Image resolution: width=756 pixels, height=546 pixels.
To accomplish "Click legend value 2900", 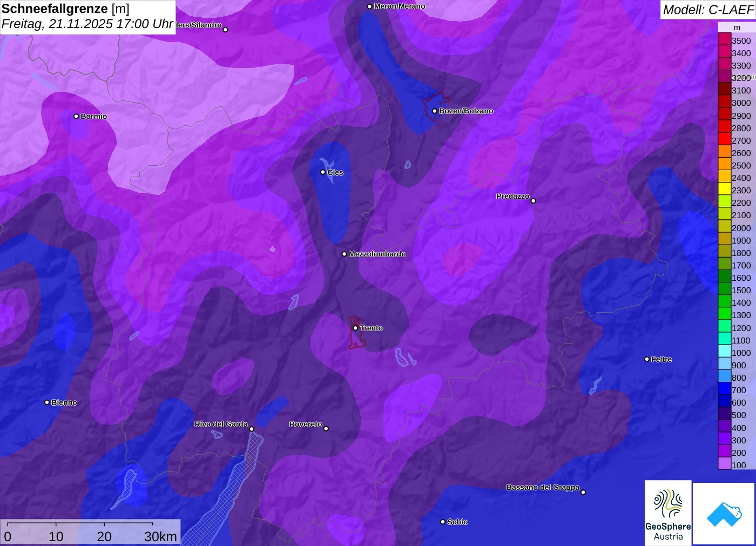I will click(741, 116).
